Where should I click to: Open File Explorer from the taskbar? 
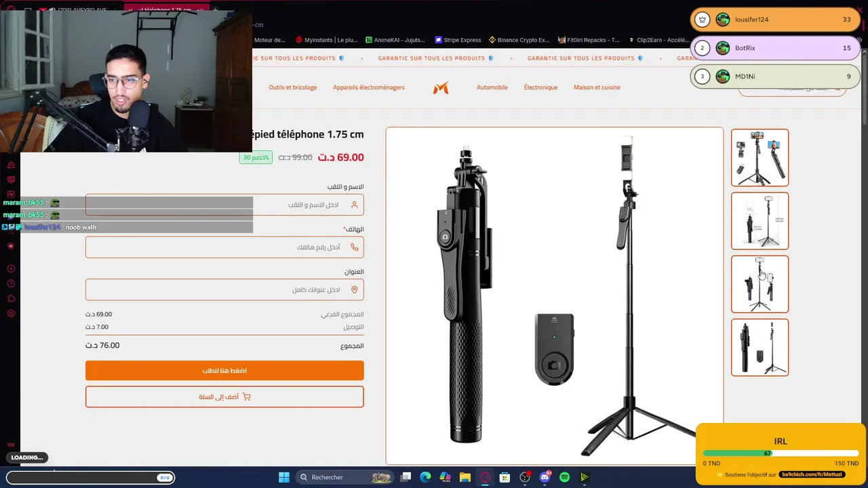(465, 477)
